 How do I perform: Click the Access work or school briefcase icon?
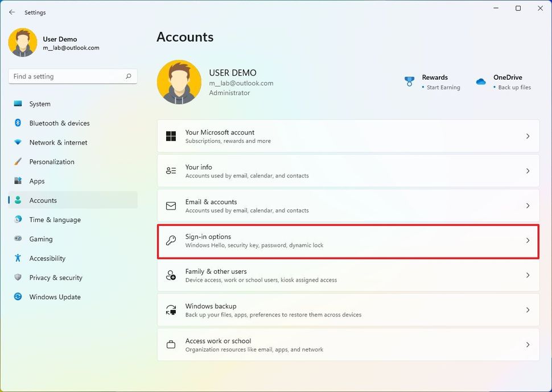(x=171, y=345)
